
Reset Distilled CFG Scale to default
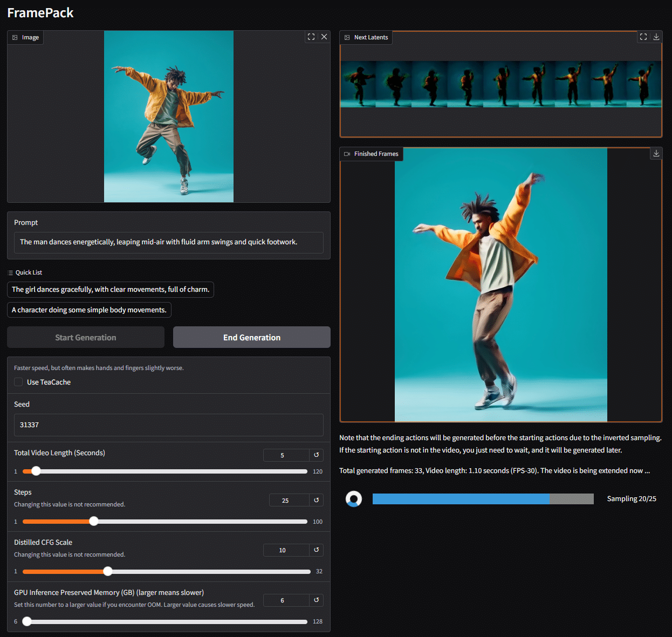click(316, 550)
